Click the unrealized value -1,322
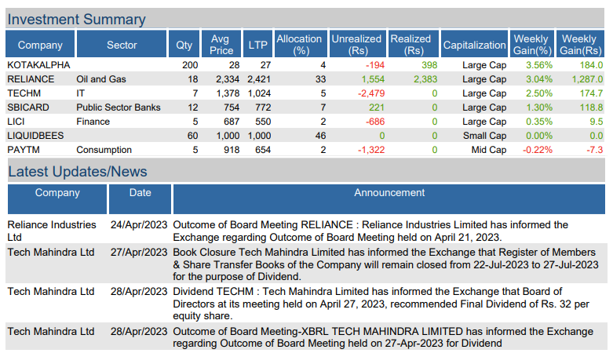Image resolution: width=613 pixels, height=364 pixels. (x=371, y=150)
